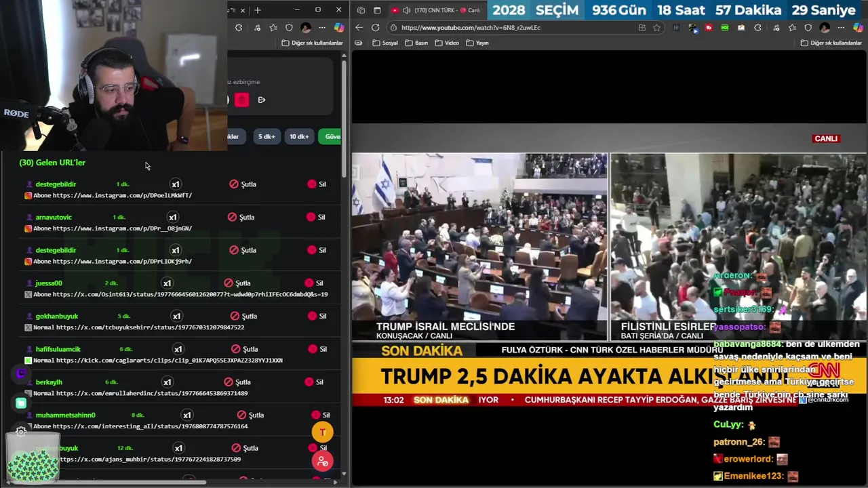
Task: Click the red trash delete icon
Action: [242, 100]
